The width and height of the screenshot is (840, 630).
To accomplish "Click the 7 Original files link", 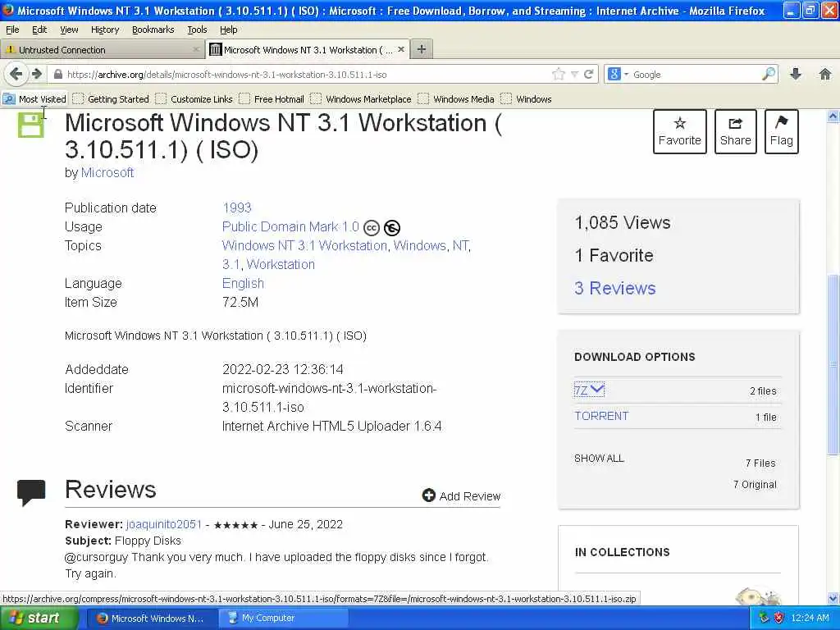I will tap(755, 484).
